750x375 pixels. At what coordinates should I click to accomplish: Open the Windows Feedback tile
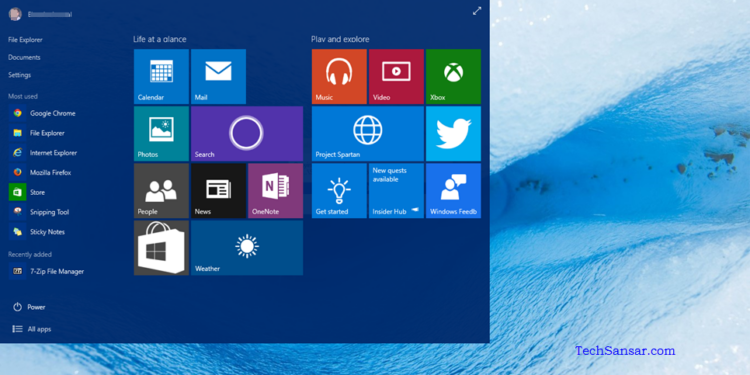(453, 190)
